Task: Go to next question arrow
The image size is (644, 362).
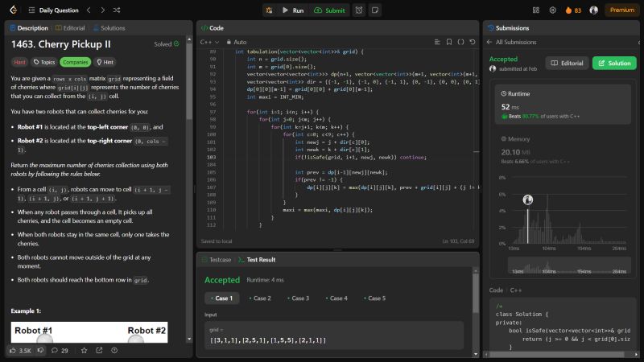Action: pos(103,10)
